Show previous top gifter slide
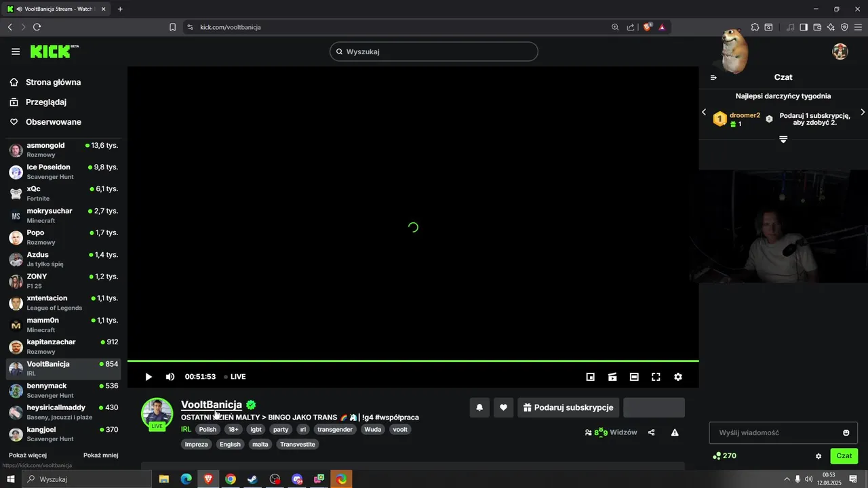Screen dimensions: 868x488 coord(704,112)
